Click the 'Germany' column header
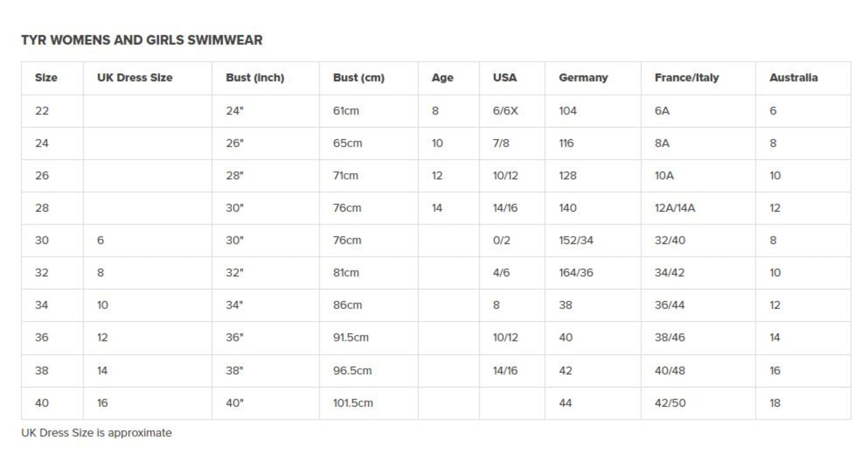Viewport: 868px width, 462px height. 583,78
